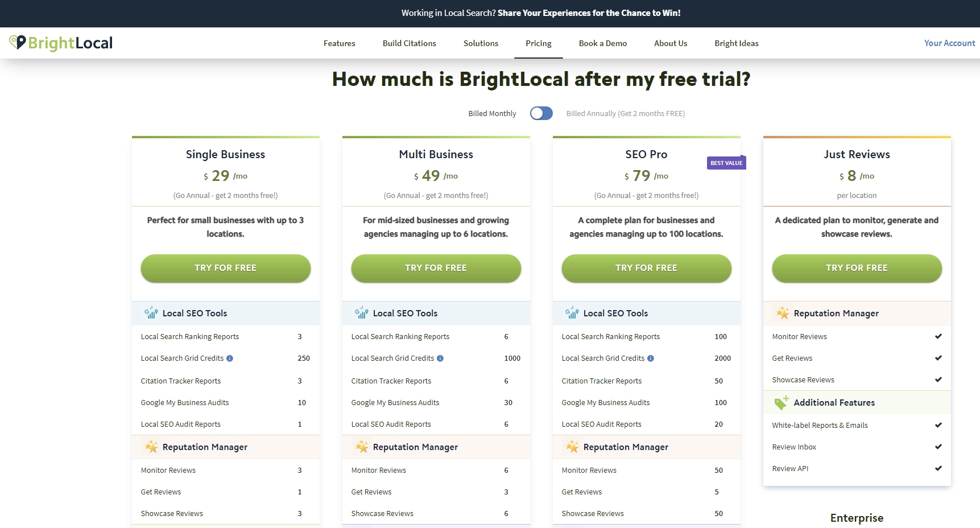Click SEO Pro $79 /mo price
980x528 pixels.
tap(646, 176)
